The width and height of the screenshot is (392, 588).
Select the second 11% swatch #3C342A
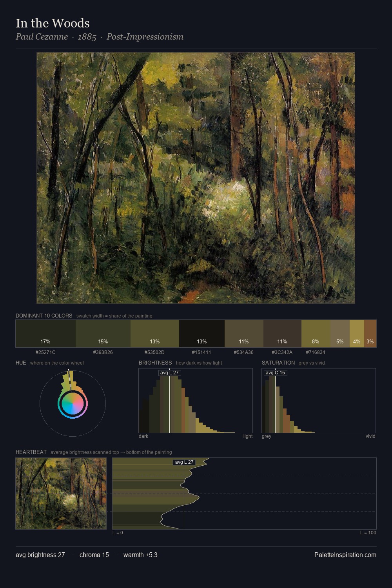coord(282,334)
